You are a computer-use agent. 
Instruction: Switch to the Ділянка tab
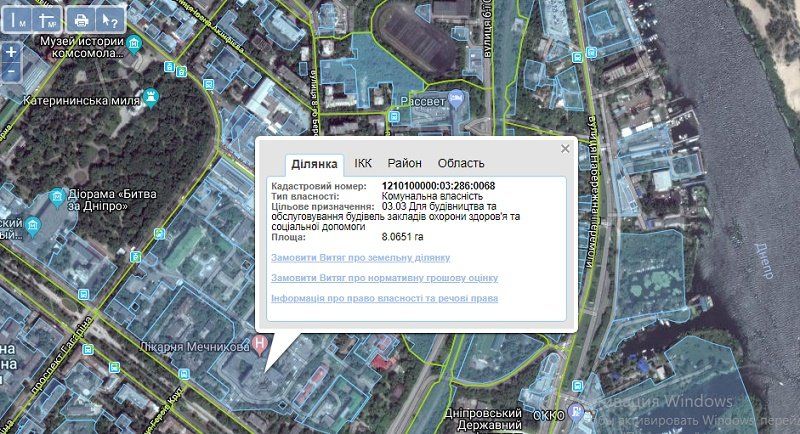pos(315,164)
